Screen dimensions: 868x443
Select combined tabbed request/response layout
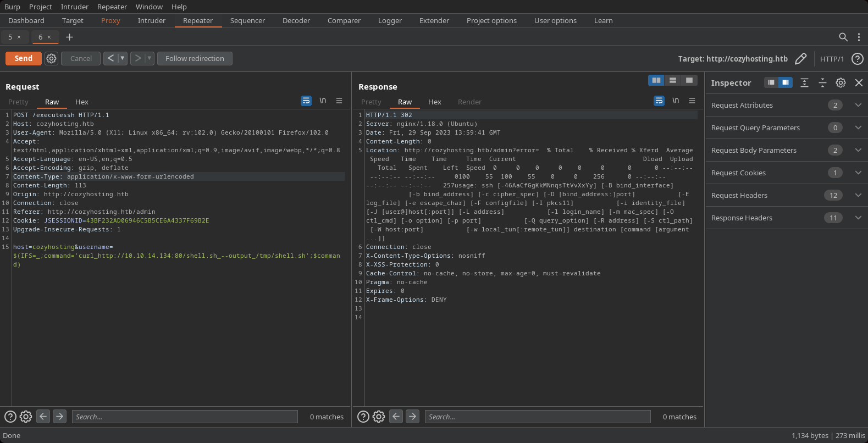pos(689,80)
